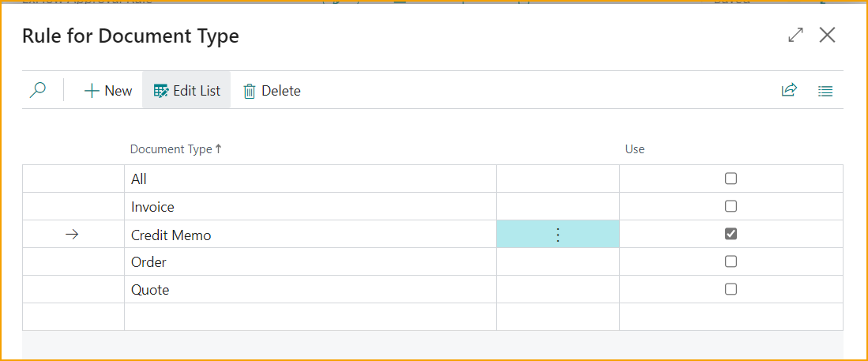Click the empty new row at the bottom
Image resolution: width=868 pixels, height=361 pixels.
[310, 317]
